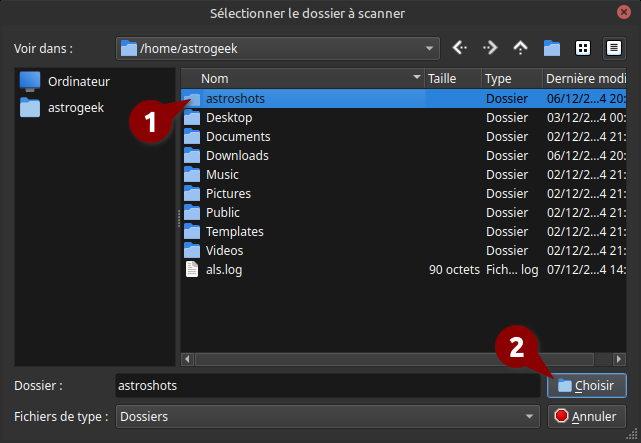The width and height of the screenshot is (641, 443).
Task: Click the Music folder icon
Action: point(192,175)
